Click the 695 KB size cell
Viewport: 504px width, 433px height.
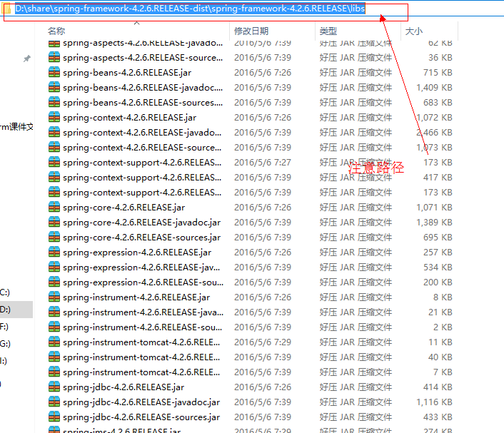438,238
